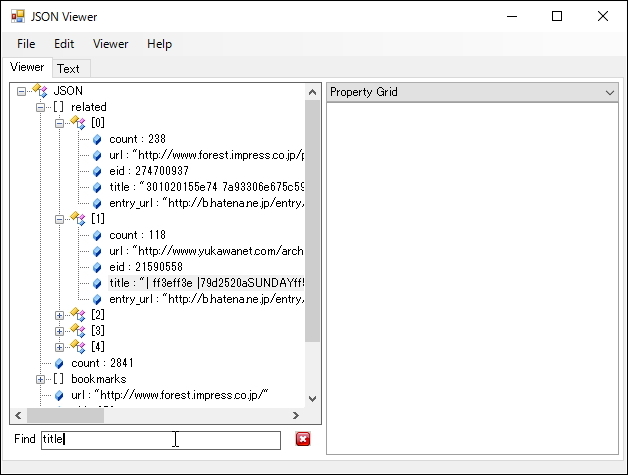628x475 pixels.
Task: Select the 'count : 2841' row
Action: click(x=102, y=363)
